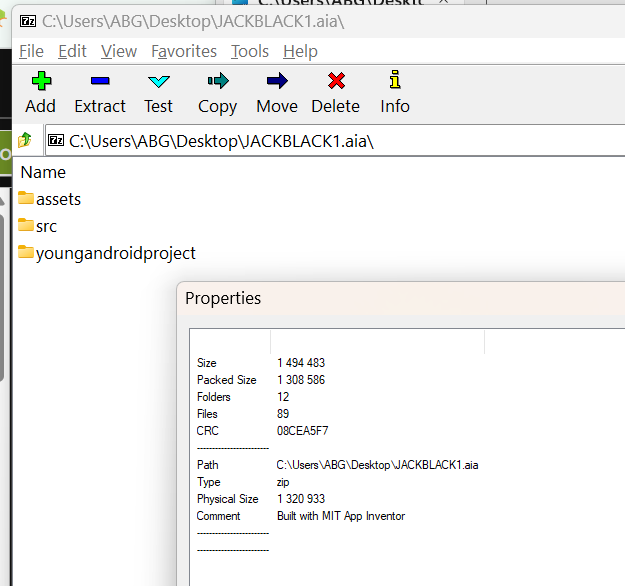The height and width of the screenshot is (586, 625).
Task: Open the Help menu
Action: [x=301, y=51]
